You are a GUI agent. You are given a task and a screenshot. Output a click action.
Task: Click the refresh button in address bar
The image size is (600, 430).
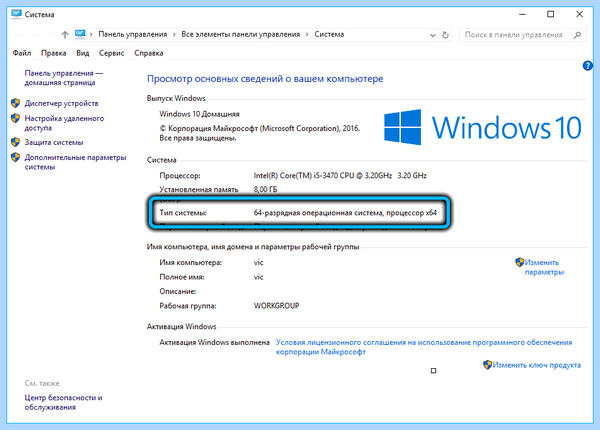click(x=445, y=35)
